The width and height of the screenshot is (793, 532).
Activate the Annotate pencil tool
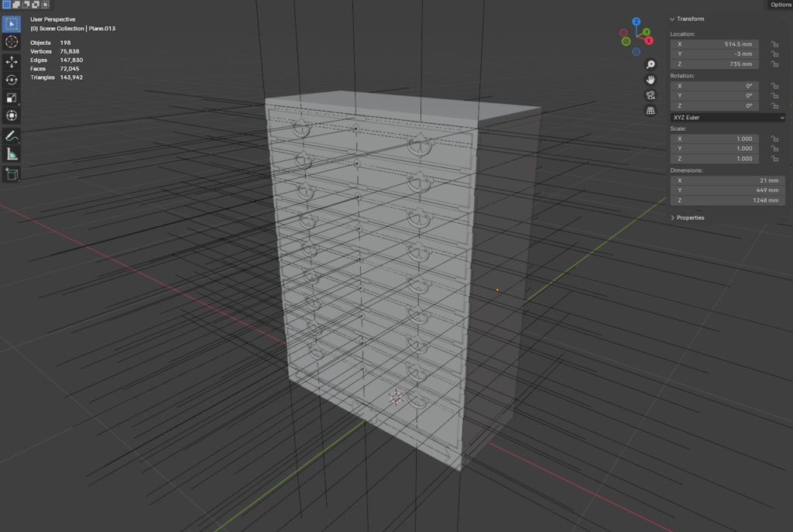[12, 136]
